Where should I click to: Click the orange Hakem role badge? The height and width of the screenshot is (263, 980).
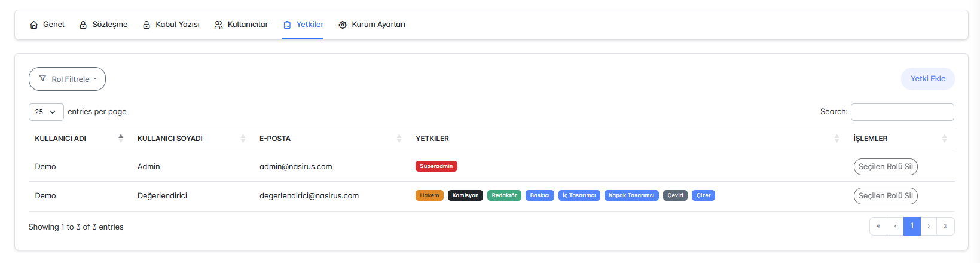click(x=429, y=195)
